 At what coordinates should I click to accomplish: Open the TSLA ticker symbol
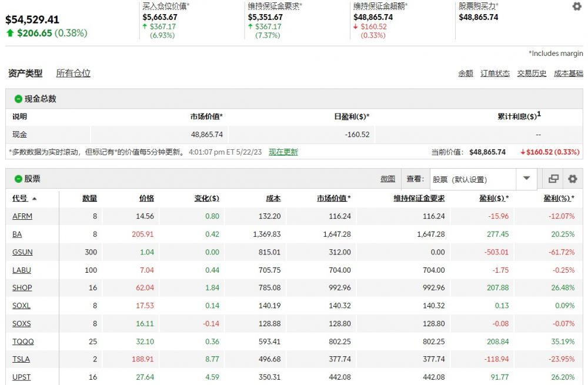21,359
